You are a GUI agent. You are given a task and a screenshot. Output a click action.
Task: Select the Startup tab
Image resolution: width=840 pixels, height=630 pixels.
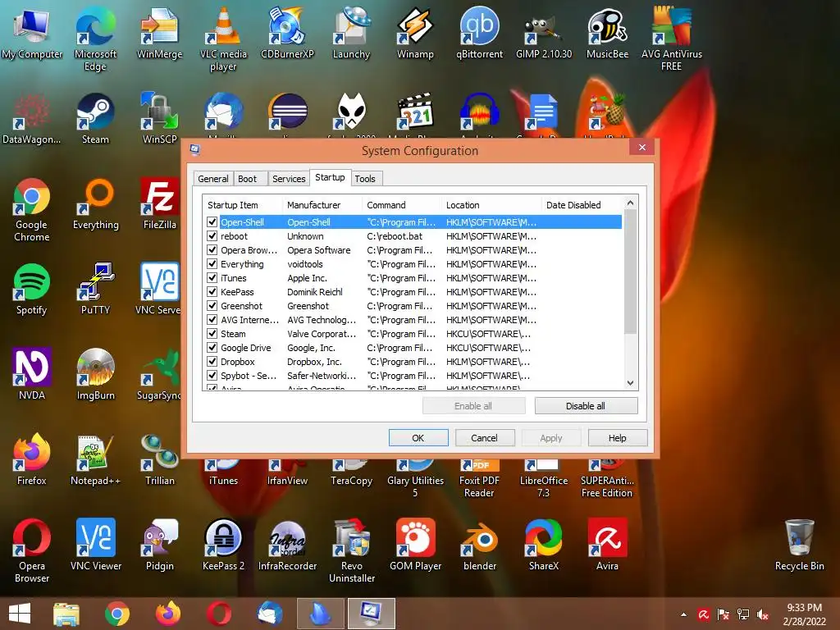click(330, 177)
